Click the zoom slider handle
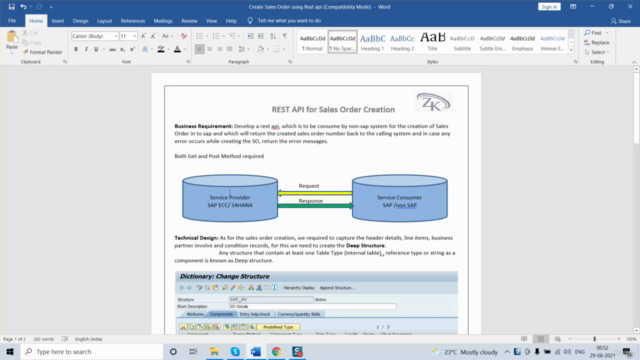Screen dimensions: 640x360 tap(594, 339)
